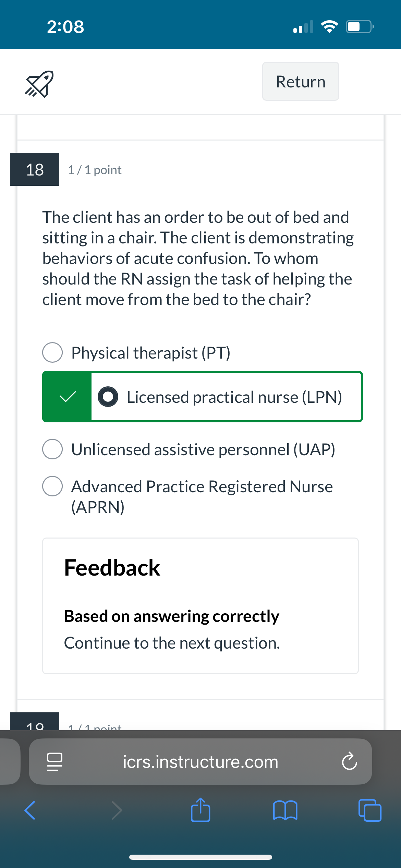Reload the page with the refresh icon
Screen dimensions: 401x868
[349, 761]
